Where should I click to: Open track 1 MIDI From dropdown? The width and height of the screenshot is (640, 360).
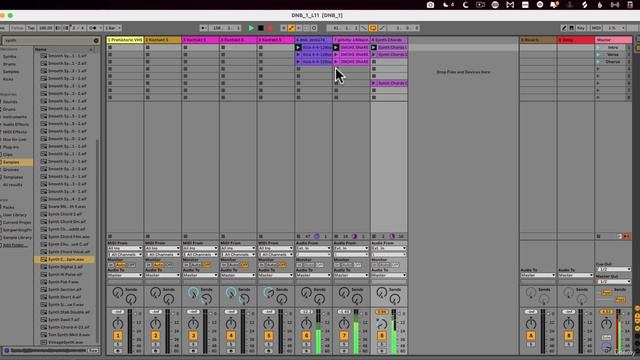(x=125, y=248)
